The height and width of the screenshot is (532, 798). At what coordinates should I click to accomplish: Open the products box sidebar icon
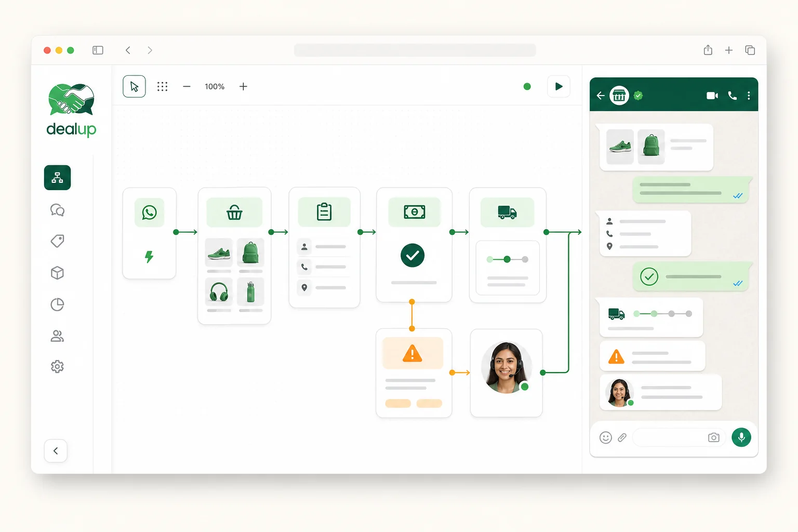tap(57, 273)
